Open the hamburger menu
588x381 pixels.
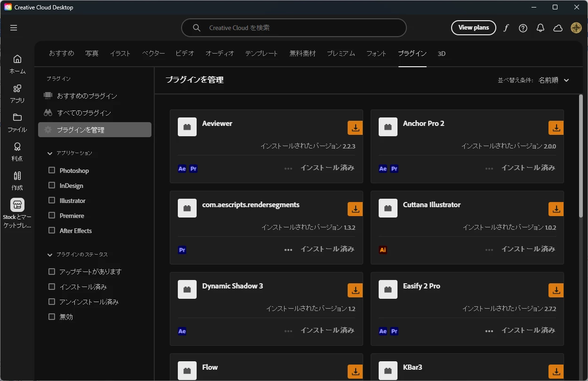click(14, 28)
